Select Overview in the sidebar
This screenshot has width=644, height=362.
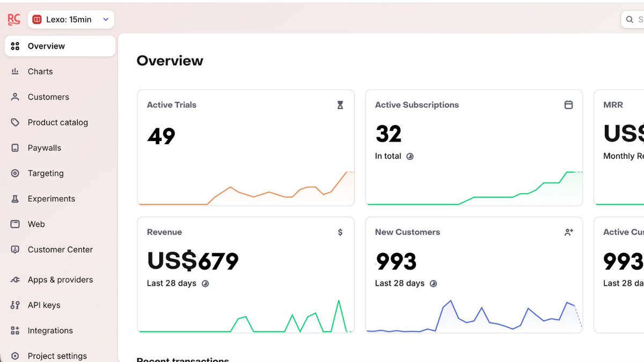click(60, 46)
